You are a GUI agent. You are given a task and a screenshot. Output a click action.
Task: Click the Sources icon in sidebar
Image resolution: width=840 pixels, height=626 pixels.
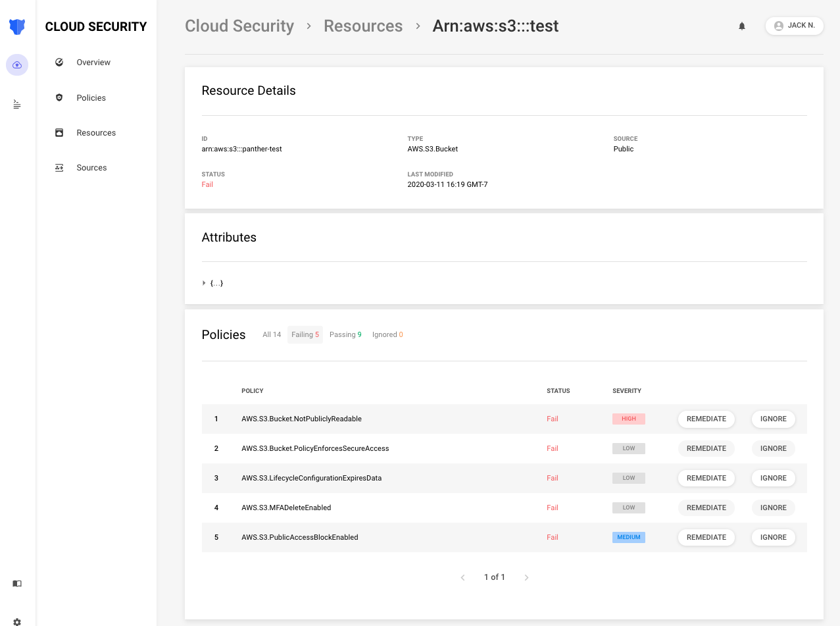tap(59, 168)
